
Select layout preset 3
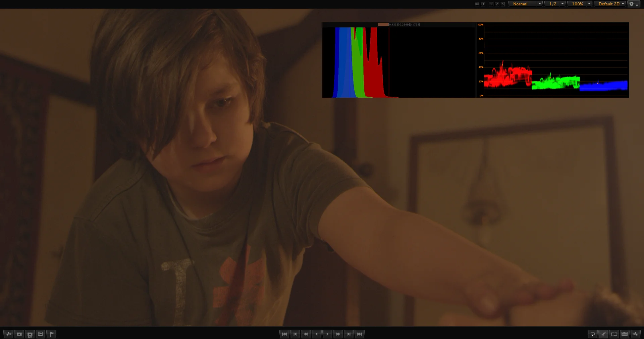pyautogui.click(x=502, y=4)
